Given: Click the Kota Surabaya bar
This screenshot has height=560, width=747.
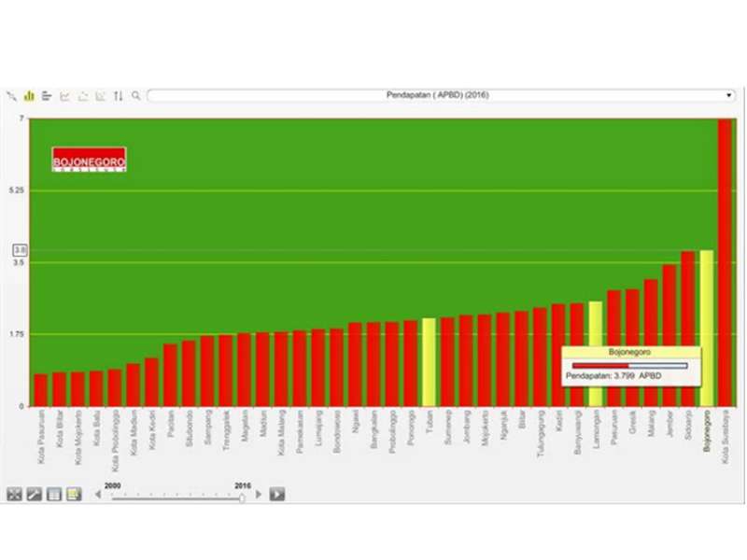Looking at the screenshot, I should point(725,262).
